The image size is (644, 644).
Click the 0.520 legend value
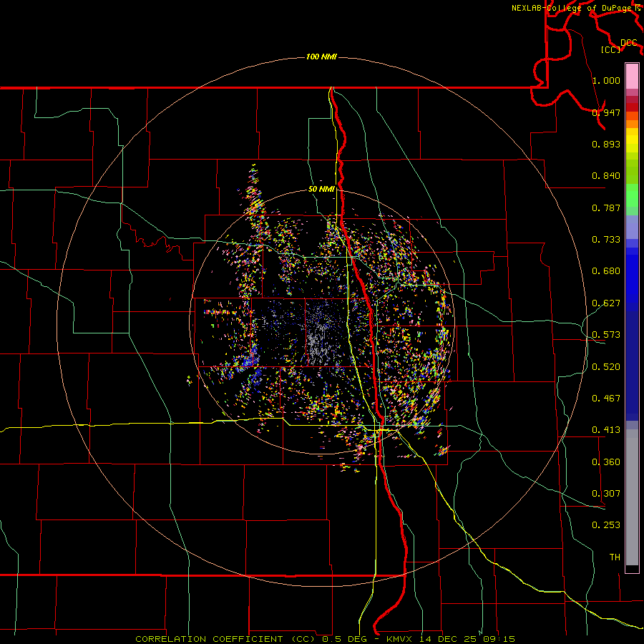[606, 367]
